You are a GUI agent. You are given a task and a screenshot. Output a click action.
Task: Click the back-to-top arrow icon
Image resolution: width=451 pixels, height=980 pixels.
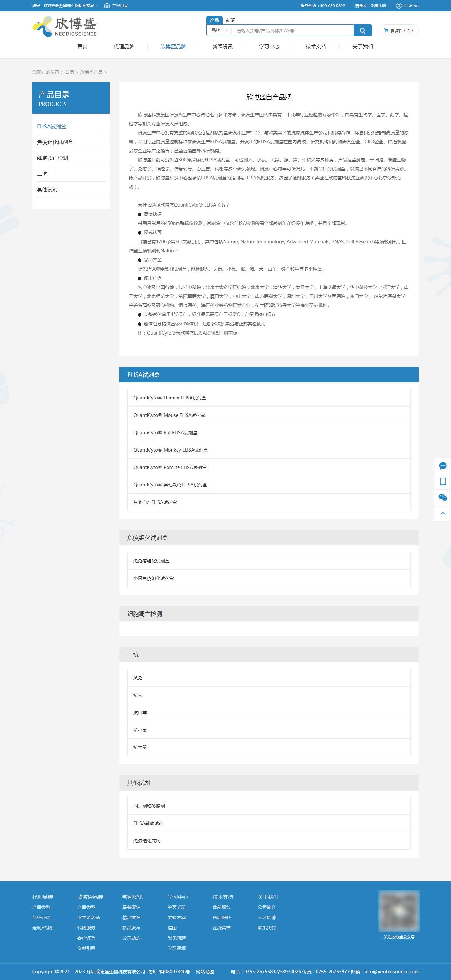tap(443, 513)
